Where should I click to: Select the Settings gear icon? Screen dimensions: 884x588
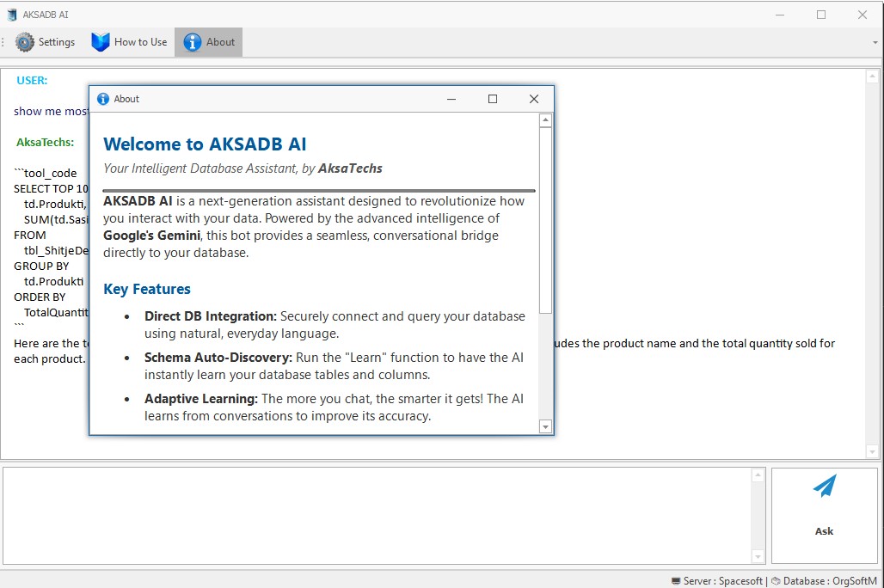[x=25, y=41]
